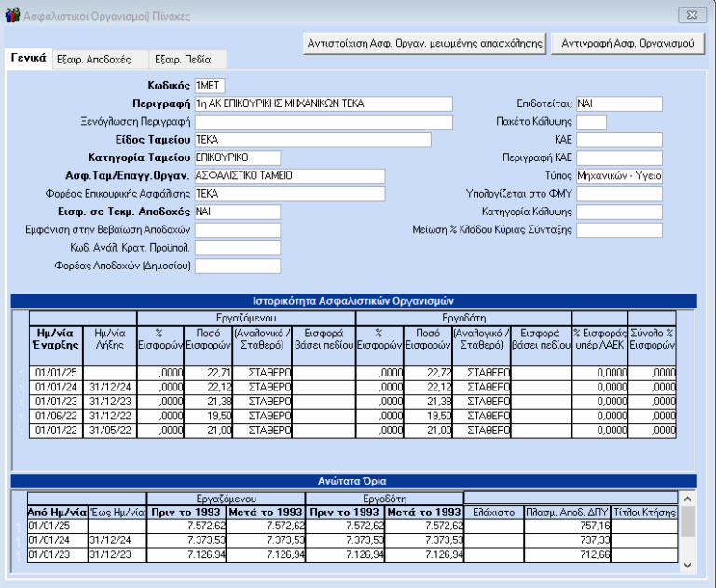The image size is (716, 588).
Task: Open the Τύπος field showing Μηχανικών
Action: tap(618, 175)
